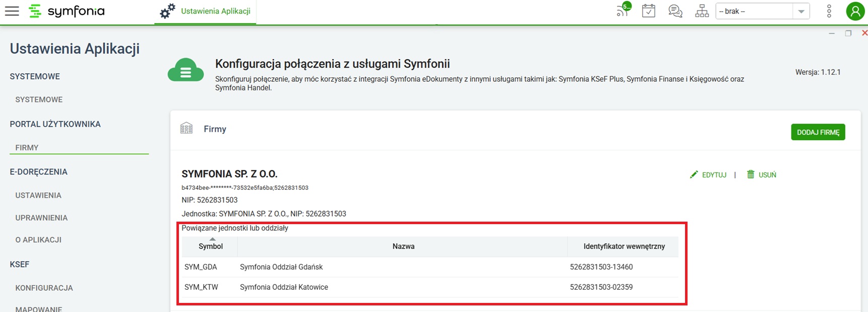Open the green user profile avatar
Image resolution: width=868 pixels, height=312 pixels.
coord(855,11)
